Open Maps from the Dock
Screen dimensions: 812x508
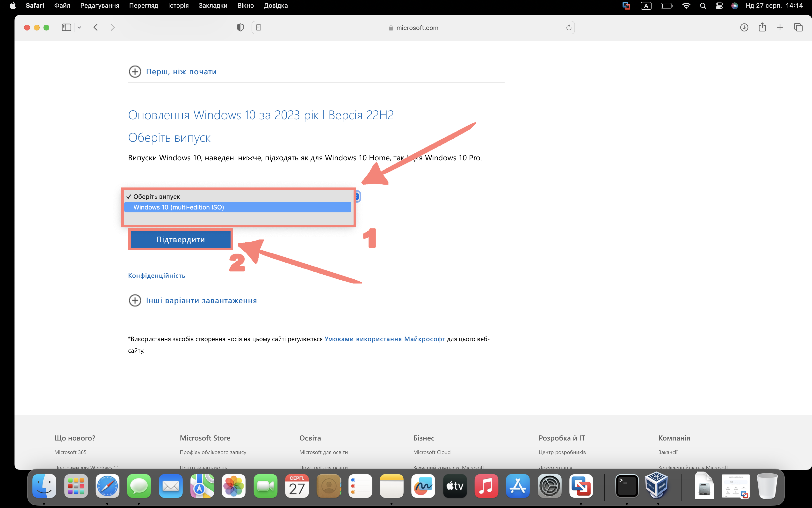click(x=202, y=486)
